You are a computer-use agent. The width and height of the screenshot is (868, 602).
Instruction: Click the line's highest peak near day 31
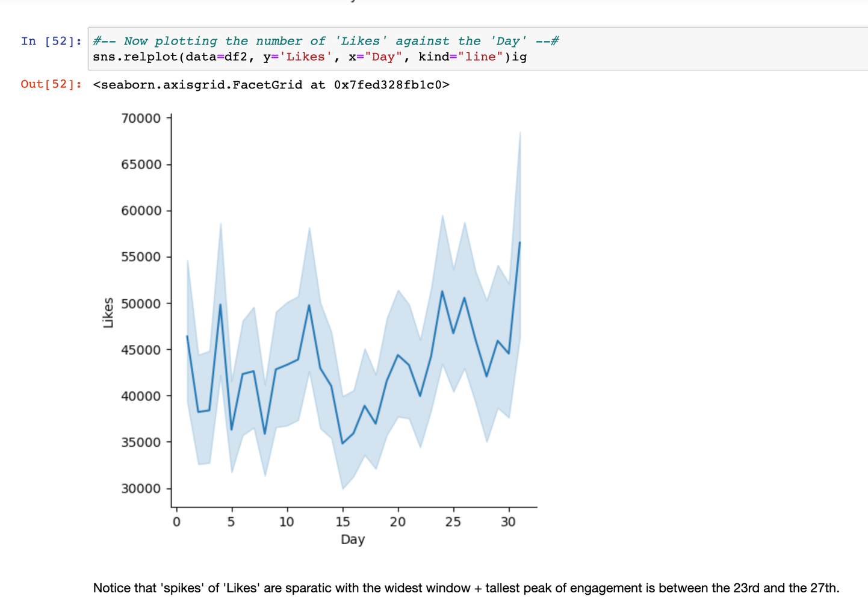[519, 242]
